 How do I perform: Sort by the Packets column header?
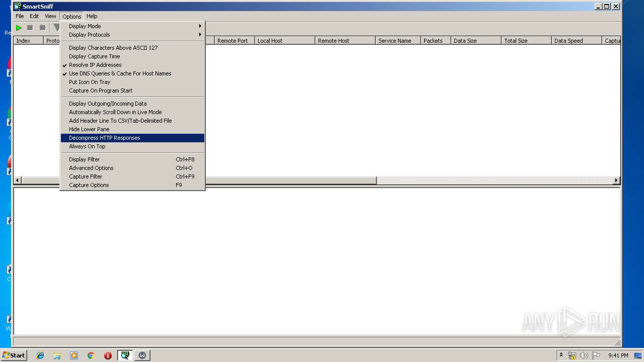pos(436,41)
